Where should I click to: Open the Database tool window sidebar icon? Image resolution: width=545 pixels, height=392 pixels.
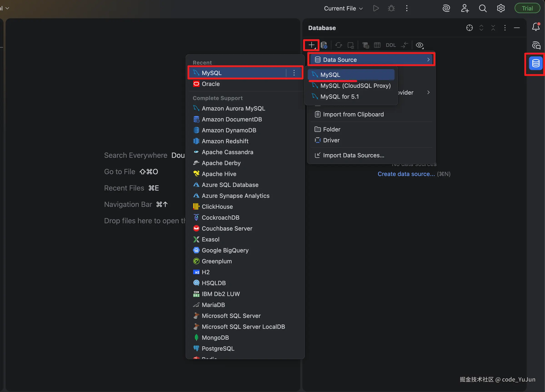(535, 63)
